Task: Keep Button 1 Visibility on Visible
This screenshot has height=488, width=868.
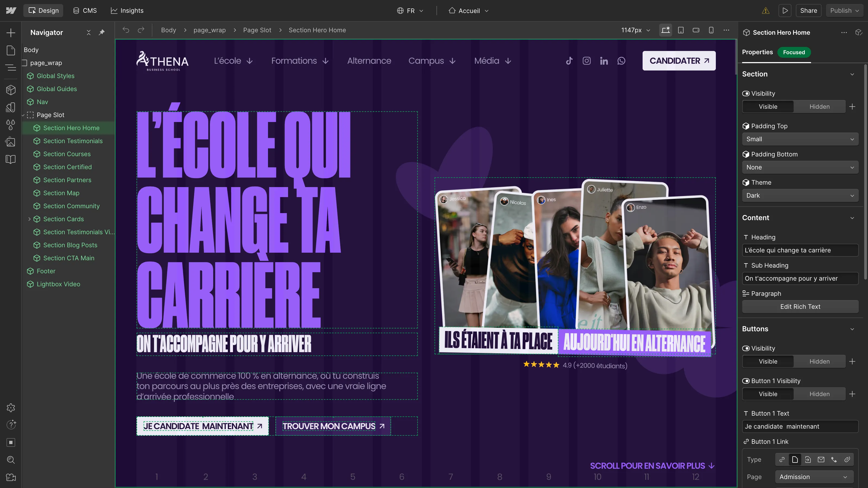Action: (x=768, y=394)
